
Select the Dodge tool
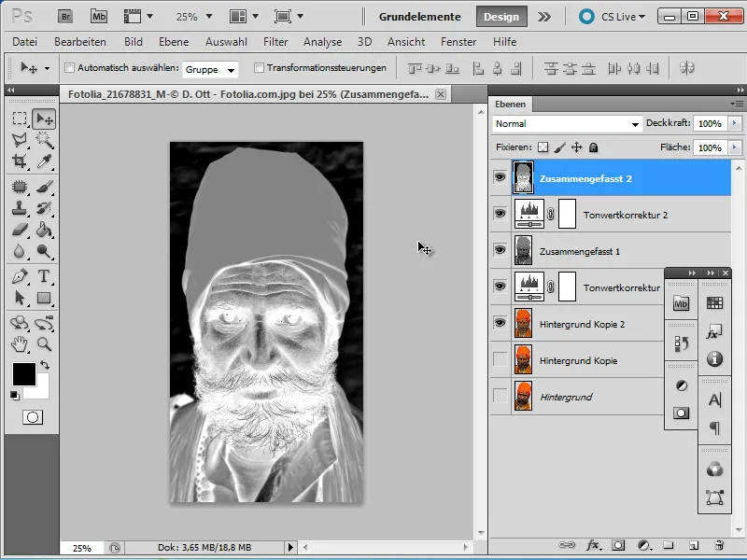(44, 251)
